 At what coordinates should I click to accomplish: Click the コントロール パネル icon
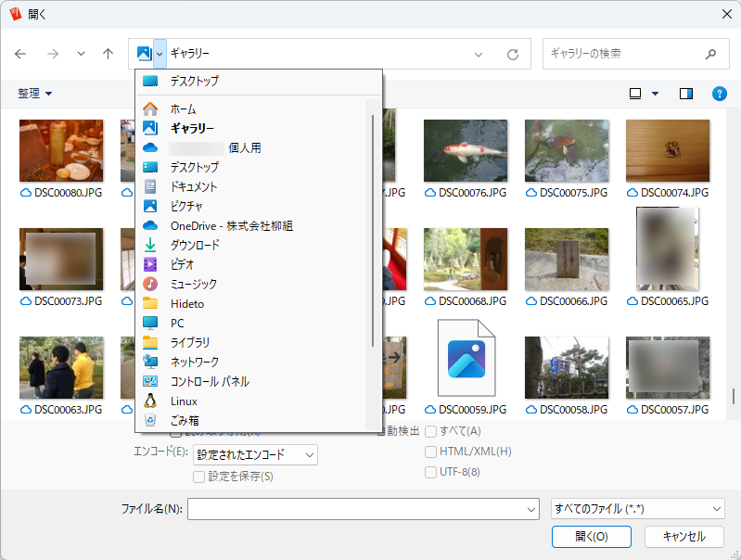click(x=150, y=381)
